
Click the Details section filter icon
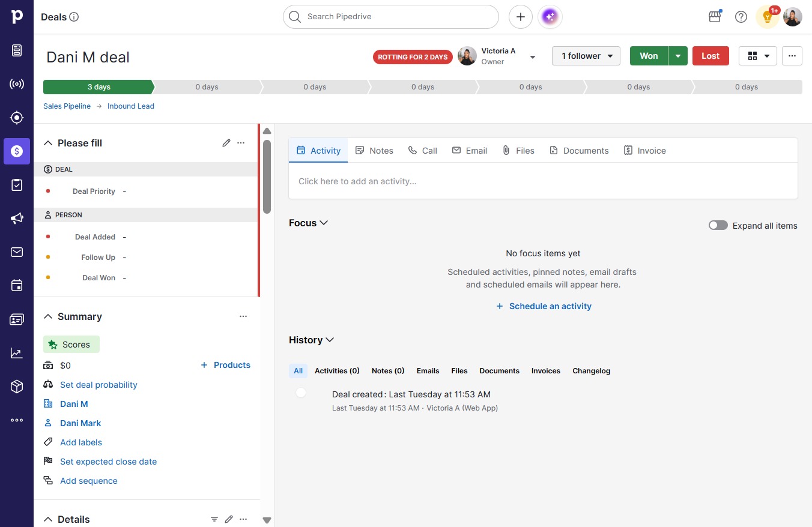[x=214, y=519]
